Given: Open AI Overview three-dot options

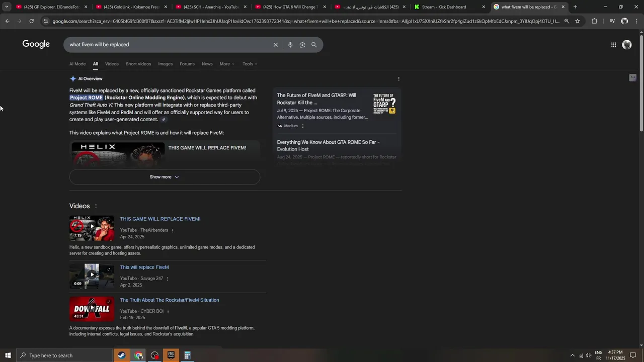Looking at the screenshot, I should (398, 79).
